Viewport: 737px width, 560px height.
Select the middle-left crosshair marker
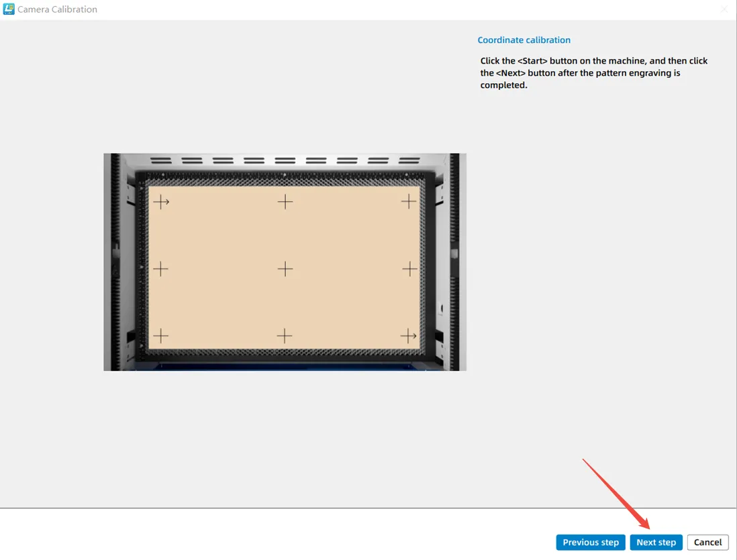click(160, 269)
